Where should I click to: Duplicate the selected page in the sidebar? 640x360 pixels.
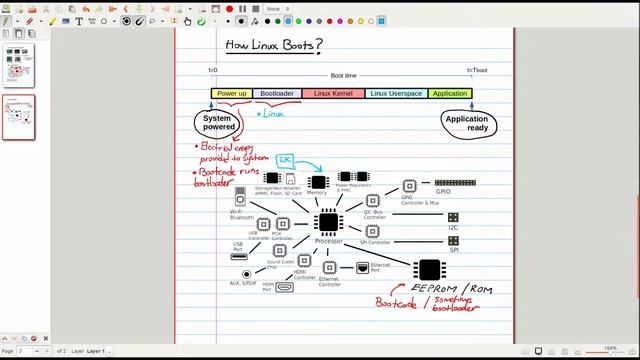point(24,338)
